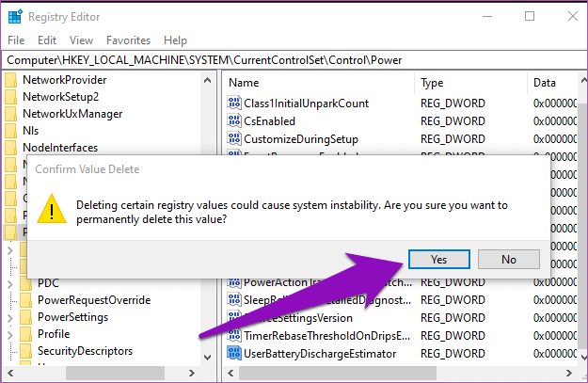Open the Favorites menu
588x383 pixels.
point(128,40)
